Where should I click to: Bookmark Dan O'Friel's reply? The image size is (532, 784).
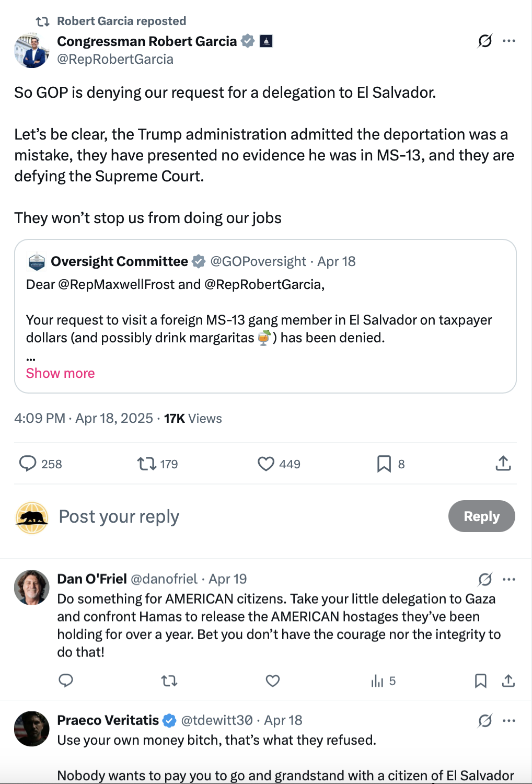(481, 681)
